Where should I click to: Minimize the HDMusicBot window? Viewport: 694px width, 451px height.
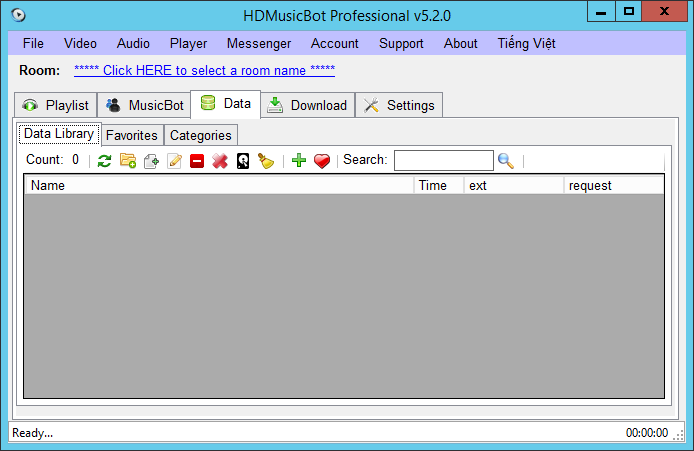[x=601, y=12]
